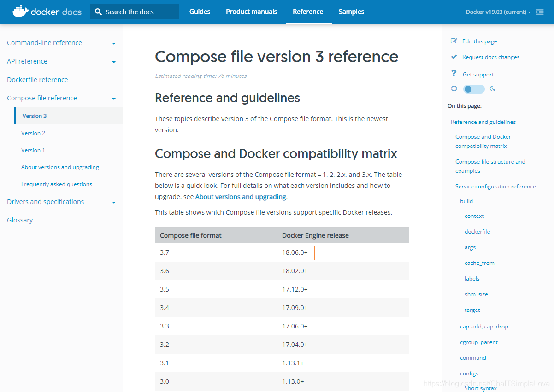The width and height of the screenshot is (554, 392).
Task: Open API reference in sidebar
Action: (x=27, y=61)
